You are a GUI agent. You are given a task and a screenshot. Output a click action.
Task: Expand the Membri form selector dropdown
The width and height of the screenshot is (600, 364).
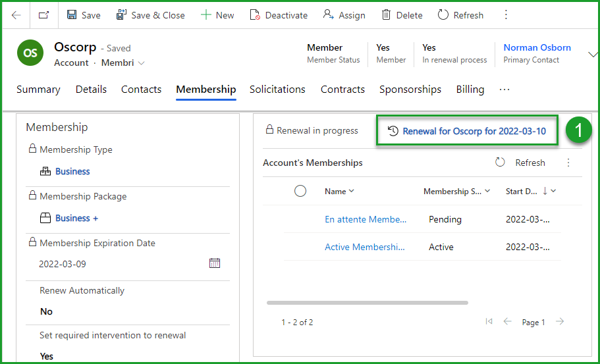141,63
